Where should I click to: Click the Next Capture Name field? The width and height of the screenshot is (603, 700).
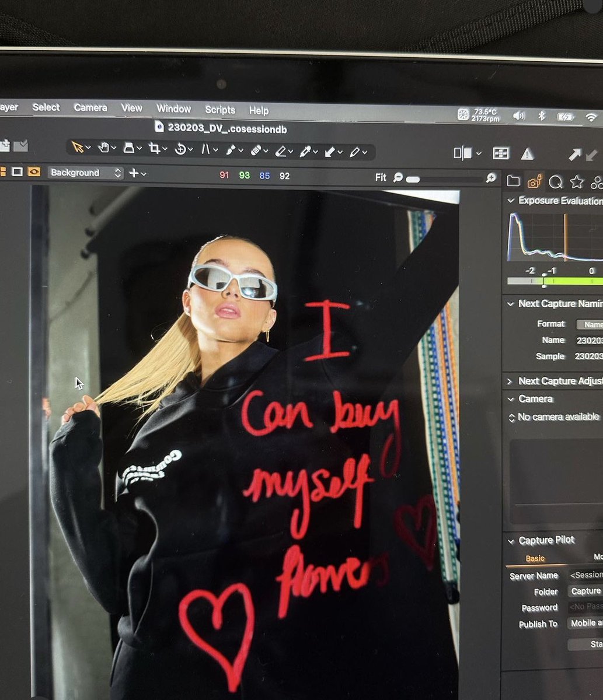[588, 340]
